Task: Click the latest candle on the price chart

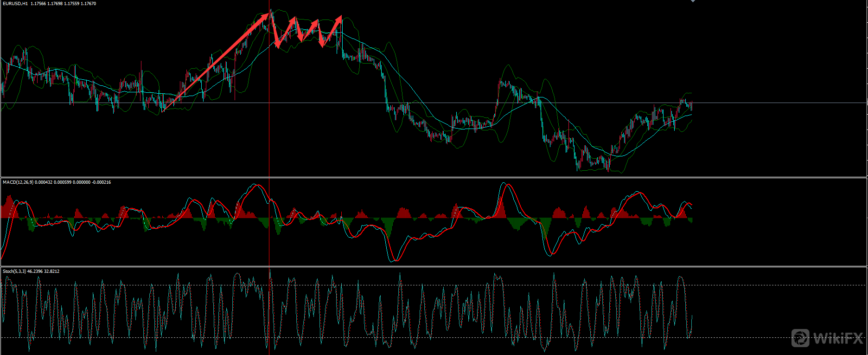Action: click(x=691, y=106)
